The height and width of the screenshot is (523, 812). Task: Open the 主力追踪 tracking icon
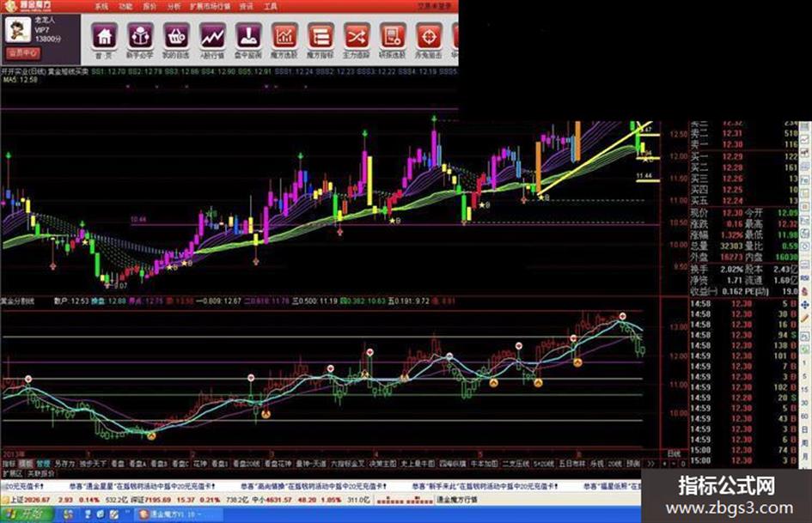[357, 36]
